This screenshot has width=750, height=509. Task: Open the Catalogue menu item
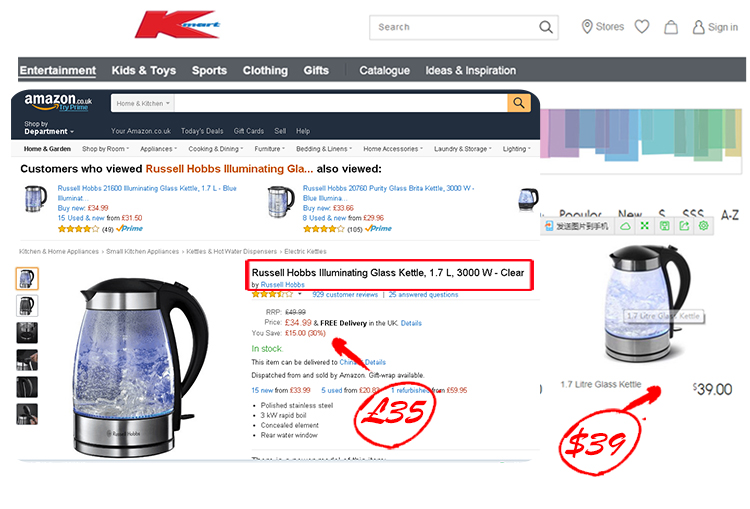coord(385,70)
